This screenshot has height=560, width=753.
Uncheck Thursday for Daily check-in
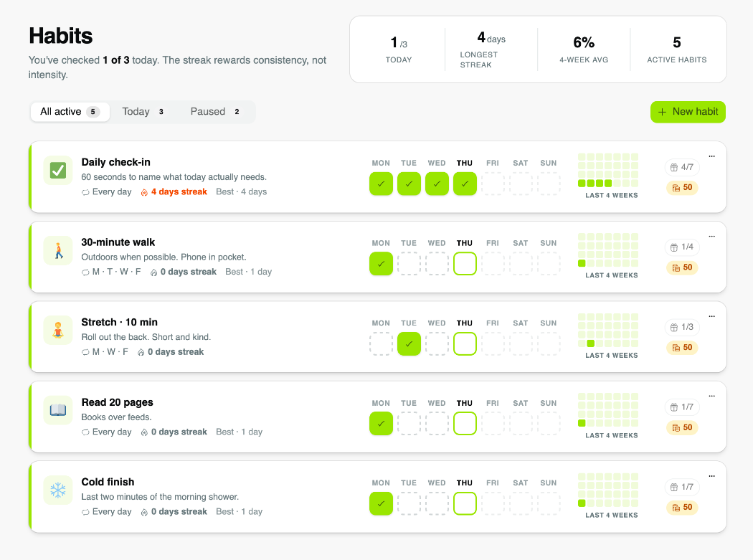[465, 184]
